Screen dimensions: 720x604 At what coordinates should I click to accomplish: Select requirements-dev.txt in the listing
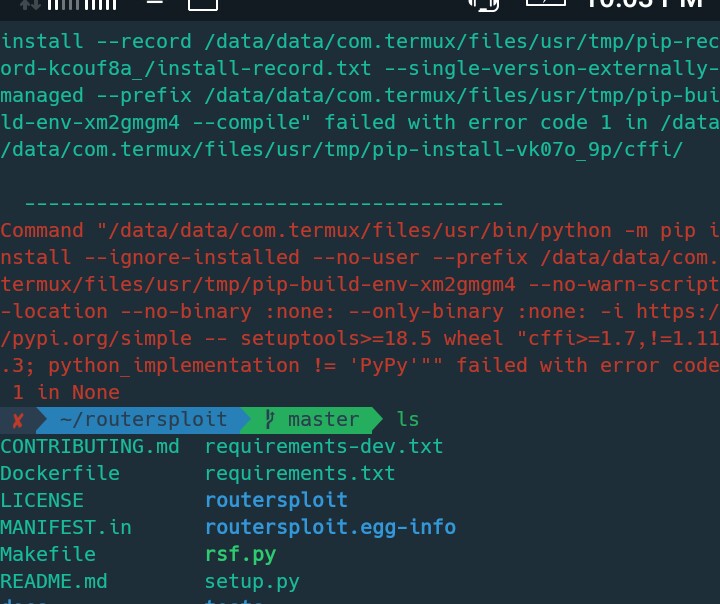point(324,447)
